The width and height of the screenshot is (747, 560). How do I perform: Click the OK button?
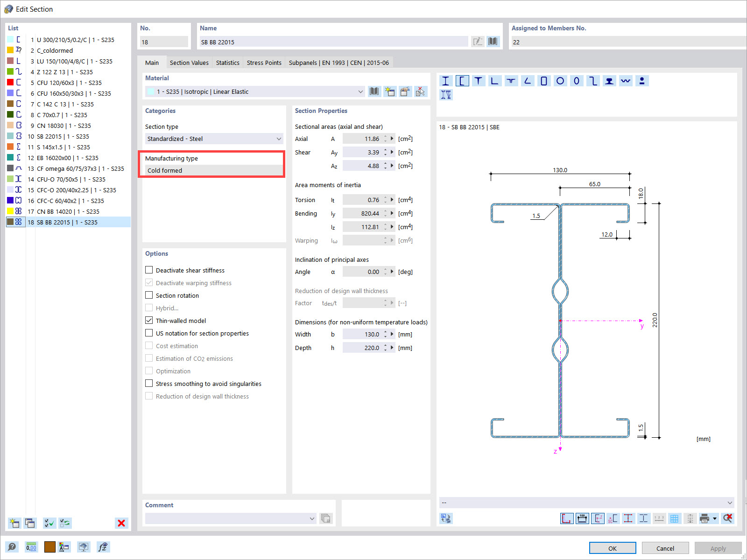point(613,548)
